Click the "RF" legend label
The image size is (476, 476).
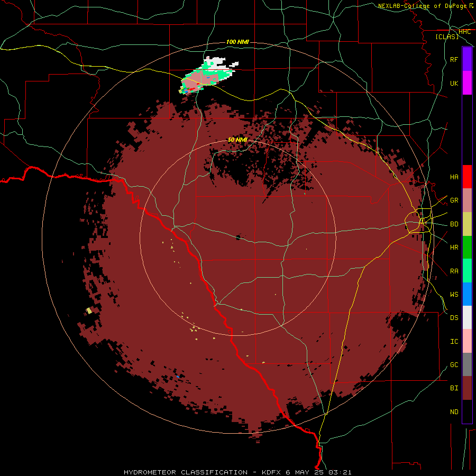[x=454, y=59]
